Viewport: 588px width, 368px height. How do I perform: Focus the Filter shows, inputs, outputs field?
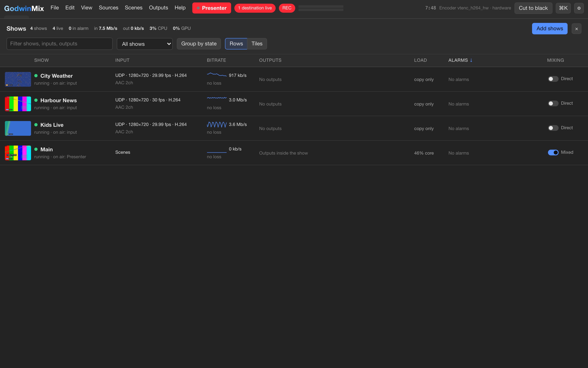tap(60, 44)
